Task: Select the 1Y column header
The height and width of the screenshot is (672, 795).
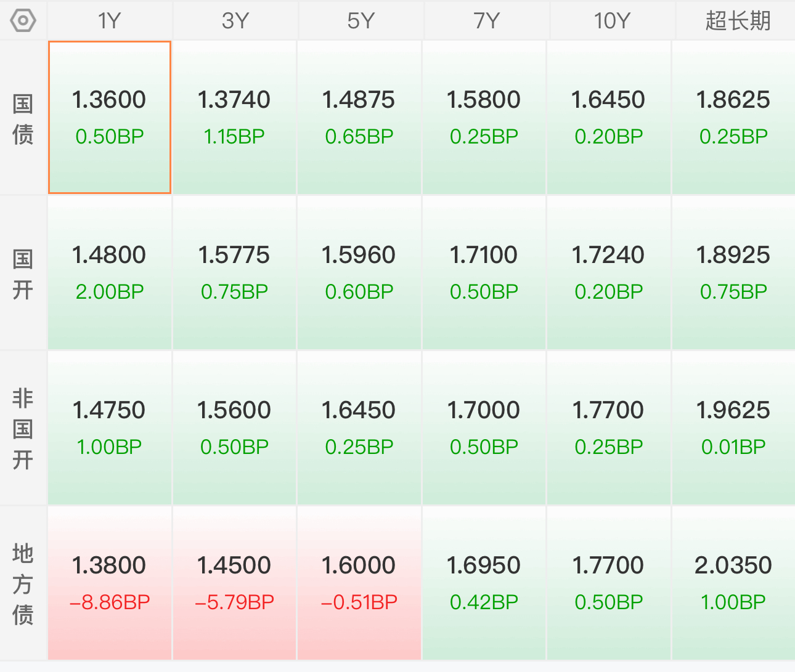Action: click(x=110, y=20)
